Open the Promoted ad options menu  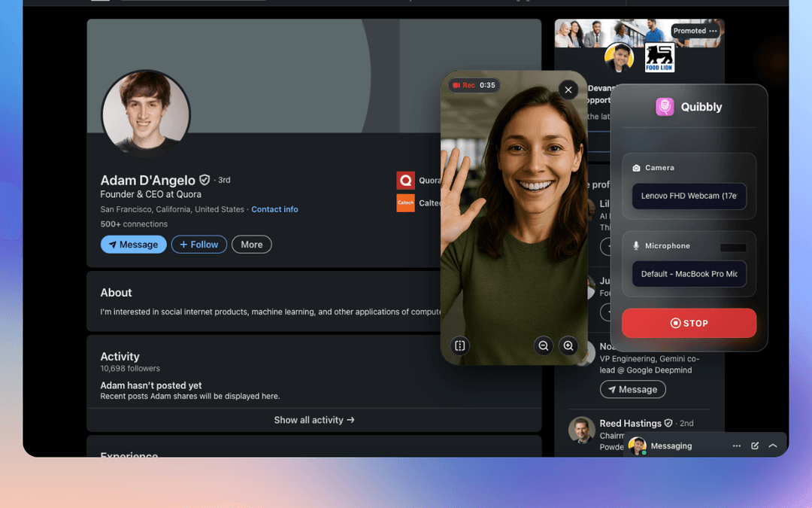(713, 31)
